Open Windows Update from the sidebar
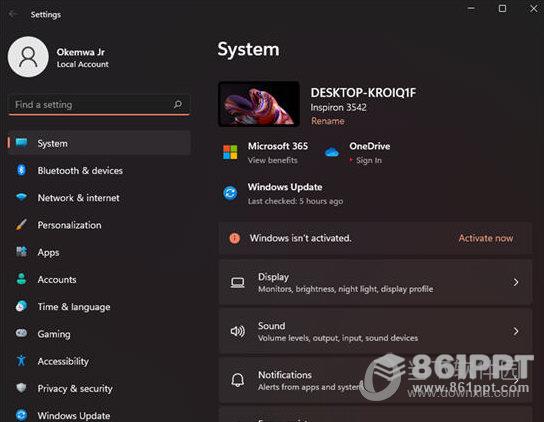 (99, 415)
